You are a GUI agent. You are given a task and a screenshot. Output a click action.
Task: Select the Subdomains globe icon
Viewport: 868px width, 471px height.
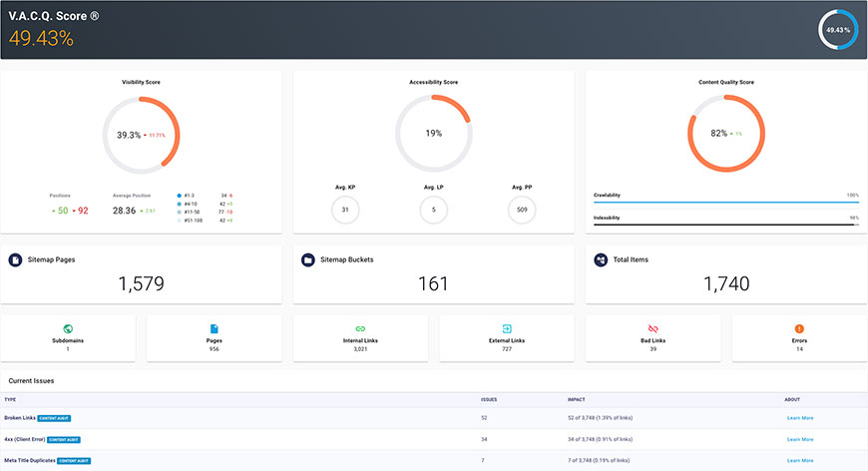pos(68,328)
